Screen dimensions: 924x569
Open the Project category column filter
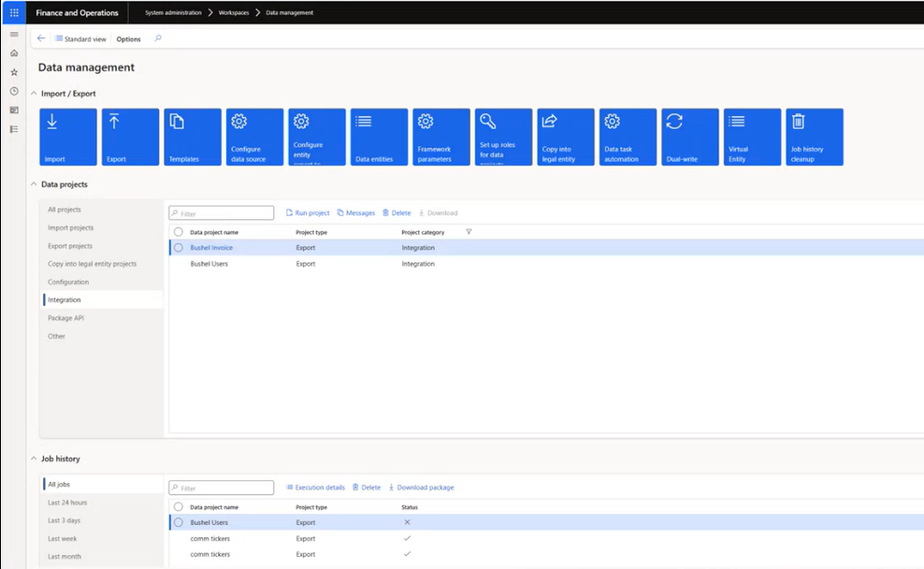469,232
